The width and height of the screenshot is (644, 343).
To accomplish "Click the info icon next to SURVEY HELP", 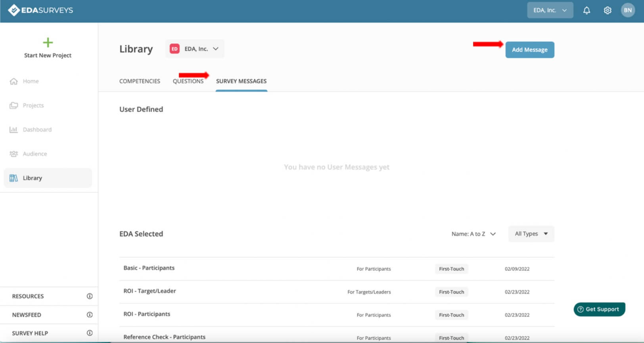I will coord(90,333).
